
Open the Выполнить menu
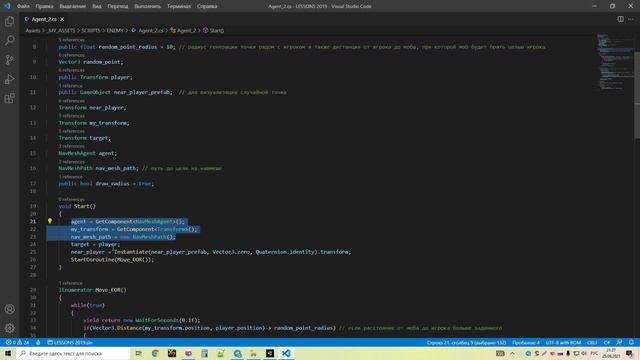click(147, 6)
